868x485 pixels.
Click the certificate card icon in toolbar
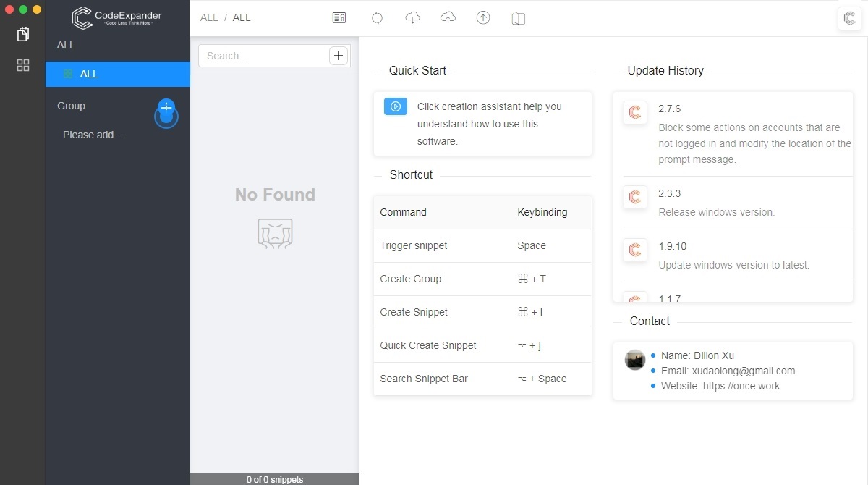click(x=339, y=18)
